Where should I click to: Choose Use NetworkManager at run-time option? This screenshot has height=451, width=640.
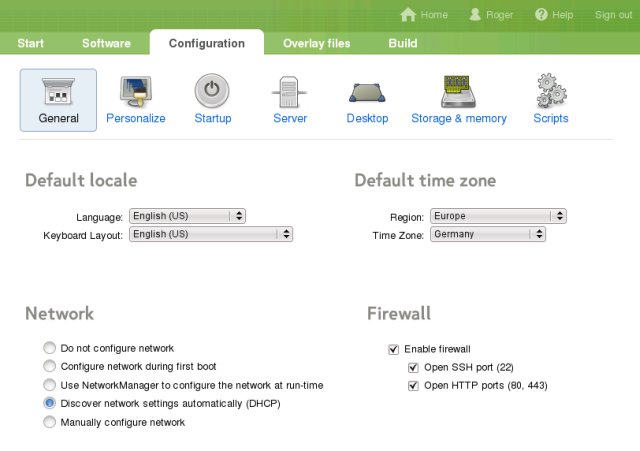point(49,384)
